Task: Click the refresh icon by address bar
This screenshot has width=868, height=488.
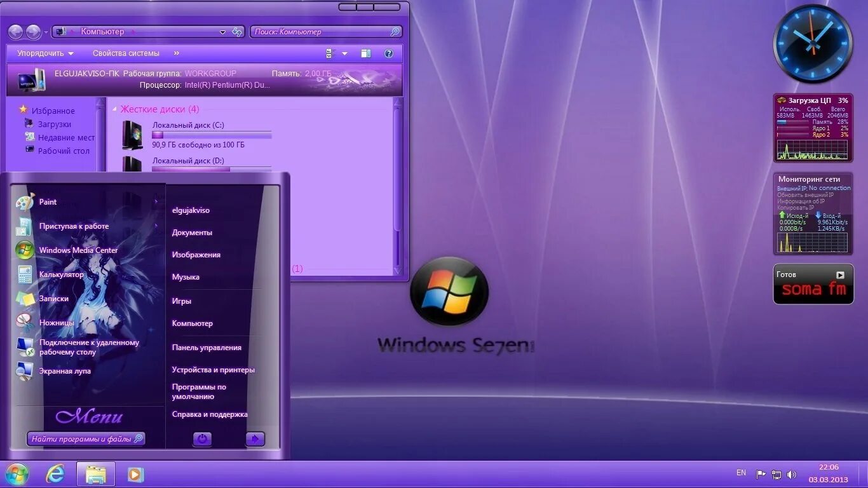Action: point(238,32)
